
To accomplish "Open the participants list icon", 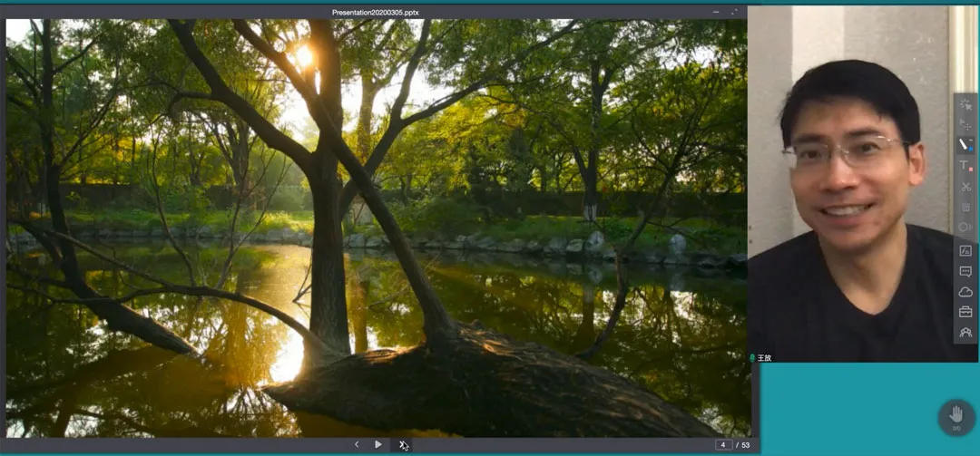I will point(965,333).
